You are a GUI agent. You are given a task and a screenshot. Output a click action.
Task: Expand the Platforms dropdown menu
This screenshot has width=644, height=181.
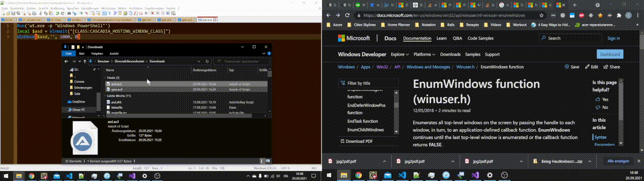(x=425, y=54)
